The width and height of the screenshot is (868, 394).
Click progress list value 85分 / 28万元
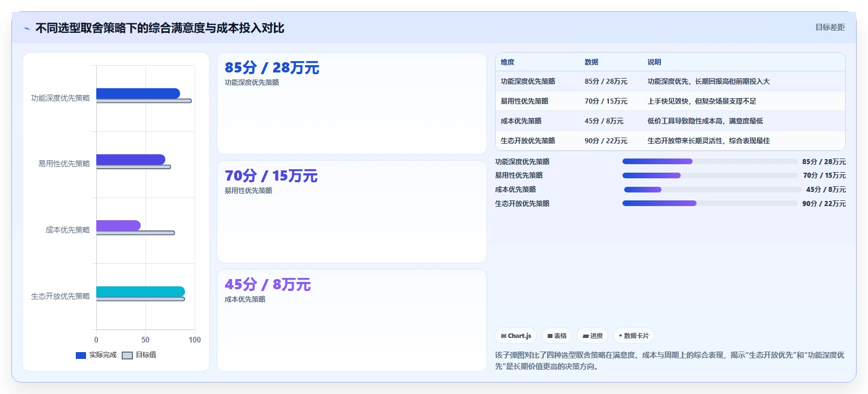point(824,162)
